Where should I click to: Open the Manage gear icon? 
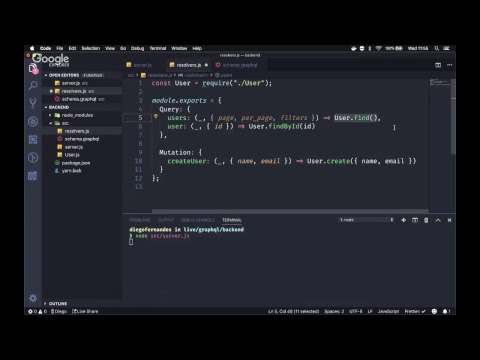[x=33, y=298]
